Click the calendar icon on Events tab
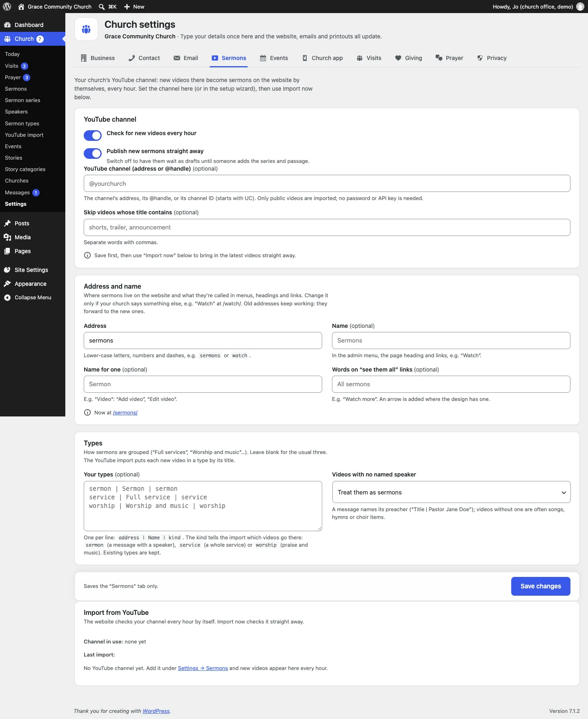Viewport: 588px width, 719px height. coord(263,58)
